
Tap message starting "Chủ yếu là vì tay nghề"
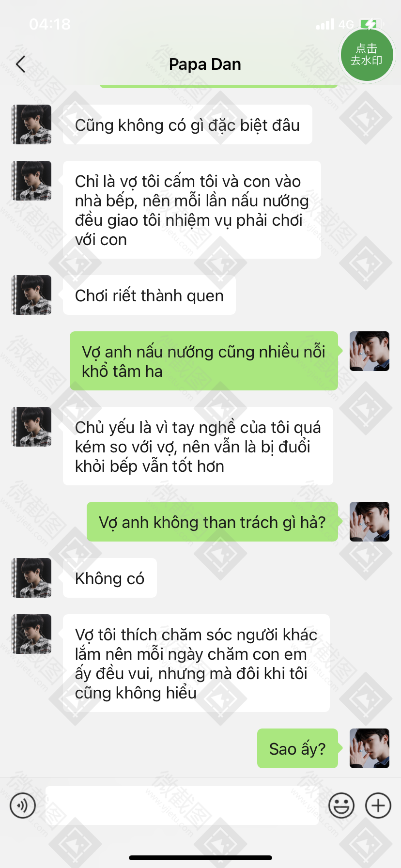tap(198, 446)
